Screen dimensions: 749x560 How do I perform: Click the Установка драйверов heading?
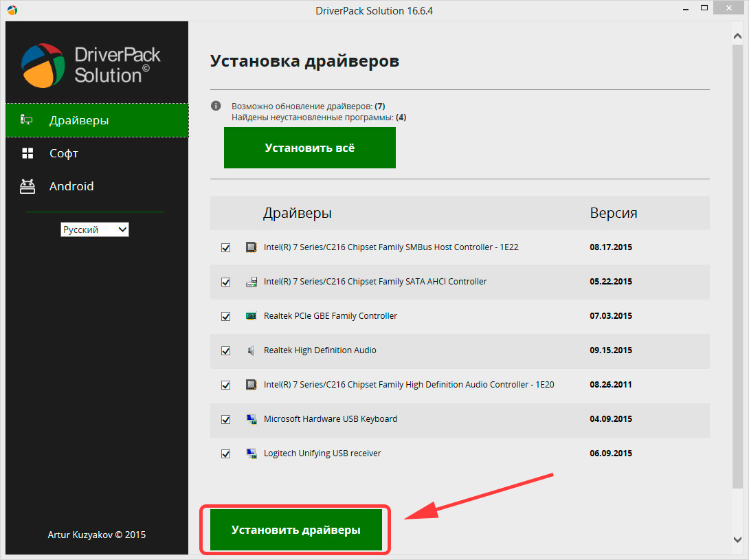click(304, 61)
